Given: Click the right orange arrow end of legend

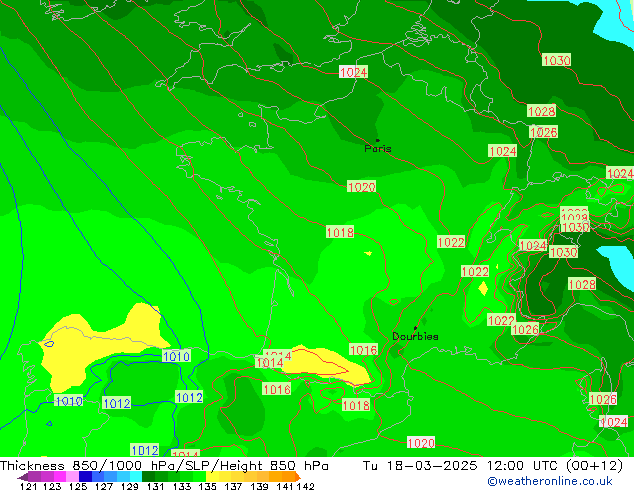Looking at the screenshot, I should click(x=298, y=477).
